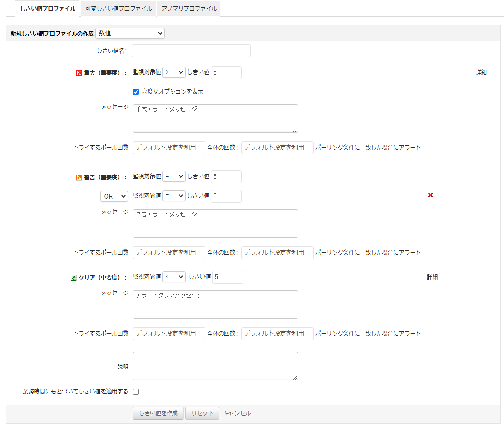Uncheck the 高度なオプションを表示 checkbox
504x424 pixels.
coord(136,92)
